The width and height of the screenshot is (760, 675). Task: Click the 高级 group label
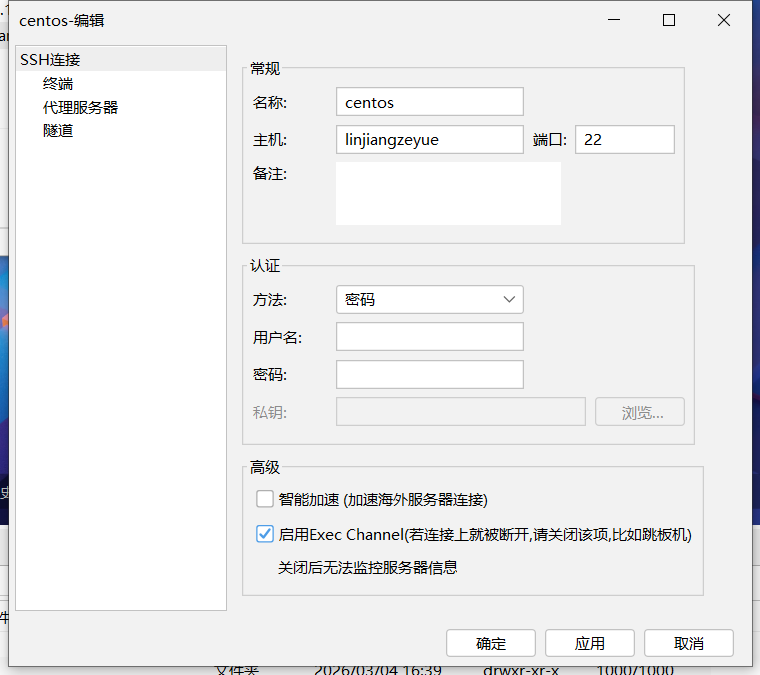pyautogui.click(x=265, y=467)
